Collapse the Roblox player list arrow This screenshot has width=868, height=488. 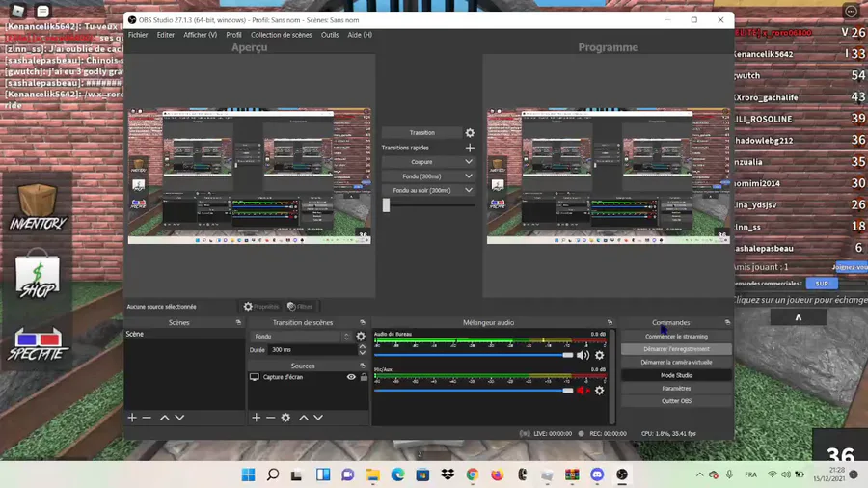pos(799,317)
